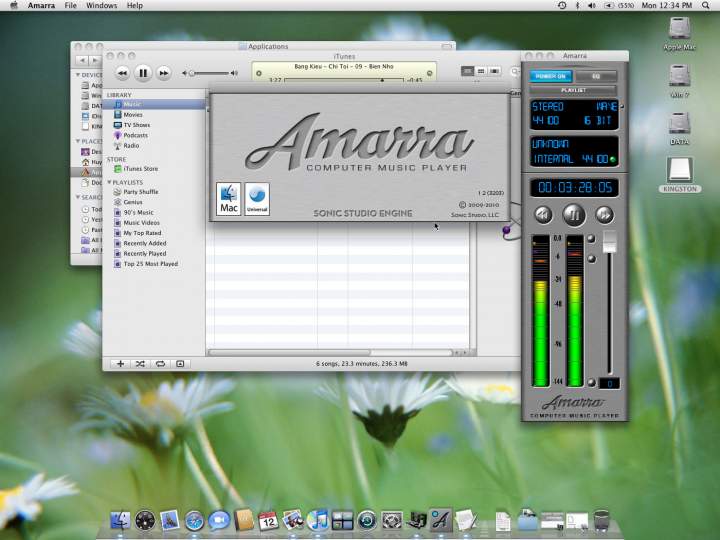Screen dimensions: 720x540
Task: Click Finder window forward arrow
Action: coord(95,60)
